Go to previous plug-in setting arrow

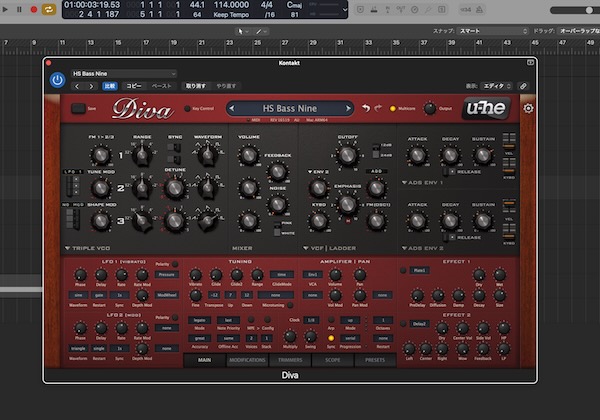click(x=77, y=86)
